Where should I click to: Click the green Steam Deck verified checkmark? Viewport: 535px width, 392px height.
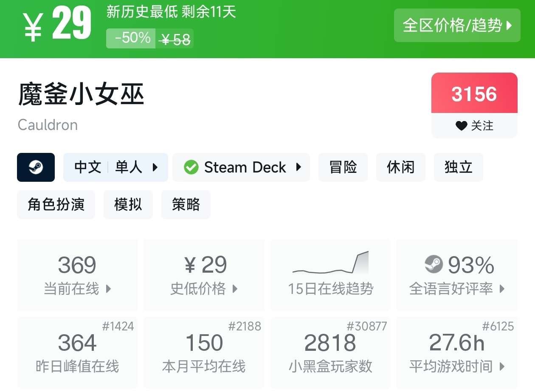pyautogui.click(x=191, y=167)
